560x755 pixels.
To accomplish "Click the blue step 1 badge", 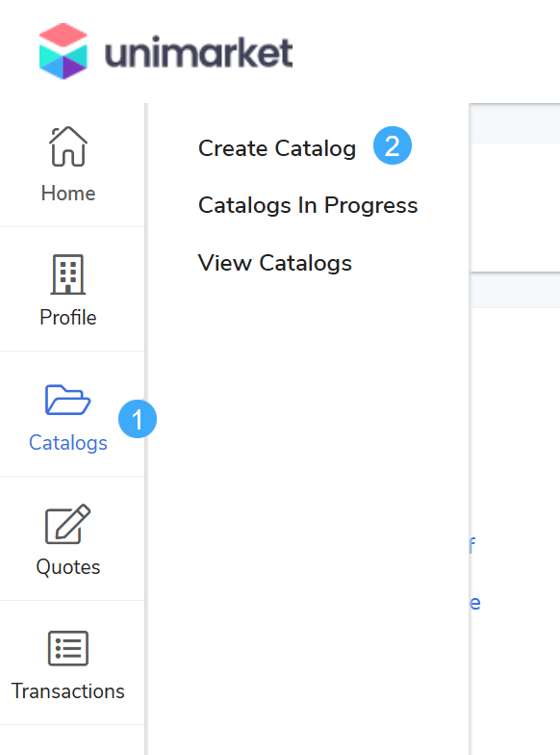I will click(138, 419).
